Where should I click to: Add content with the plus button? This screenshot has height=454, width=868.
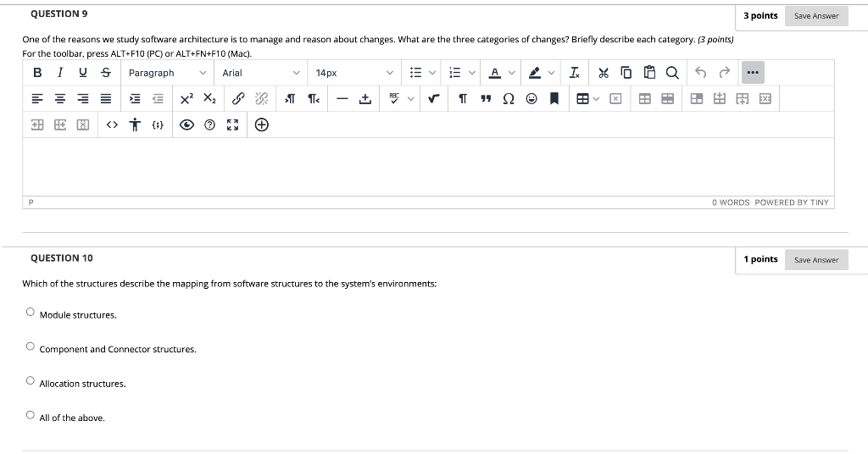(261, 125)
